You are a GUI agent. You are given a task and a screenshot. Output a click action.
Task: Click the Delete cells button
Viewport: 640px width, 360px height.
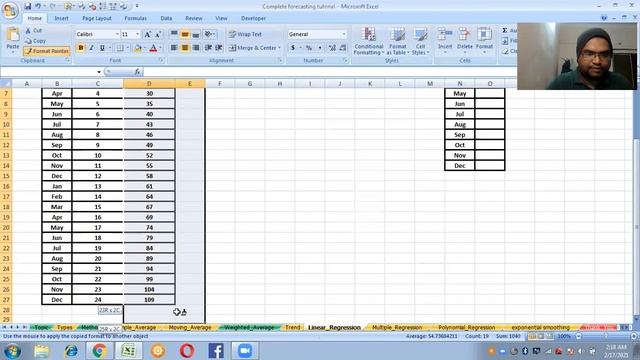pos(464,40)
